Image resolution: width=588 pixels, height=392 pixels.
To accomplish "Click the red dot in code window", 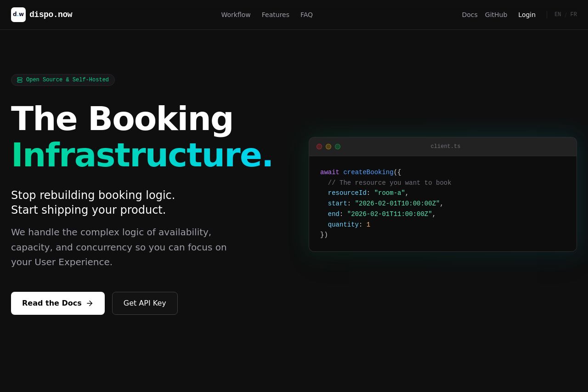I will point(319,147).
